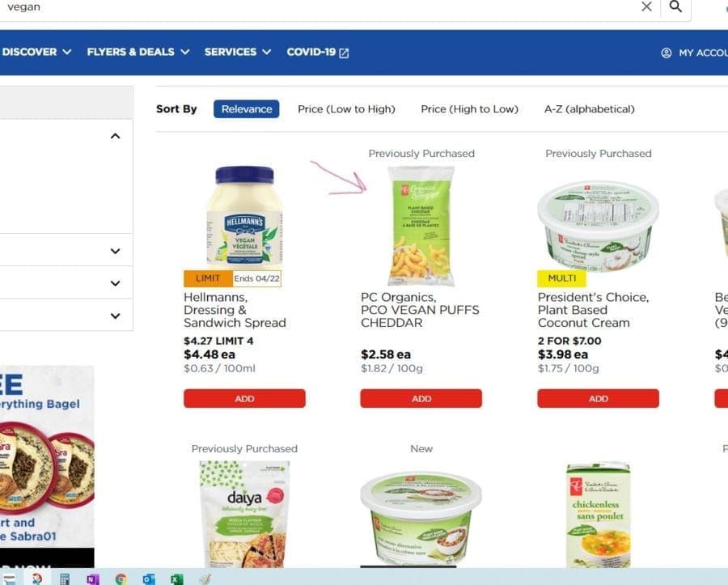
Task: Add PCO Vegan Puffs Cheddar to cart
Action: tap(421, 399)
